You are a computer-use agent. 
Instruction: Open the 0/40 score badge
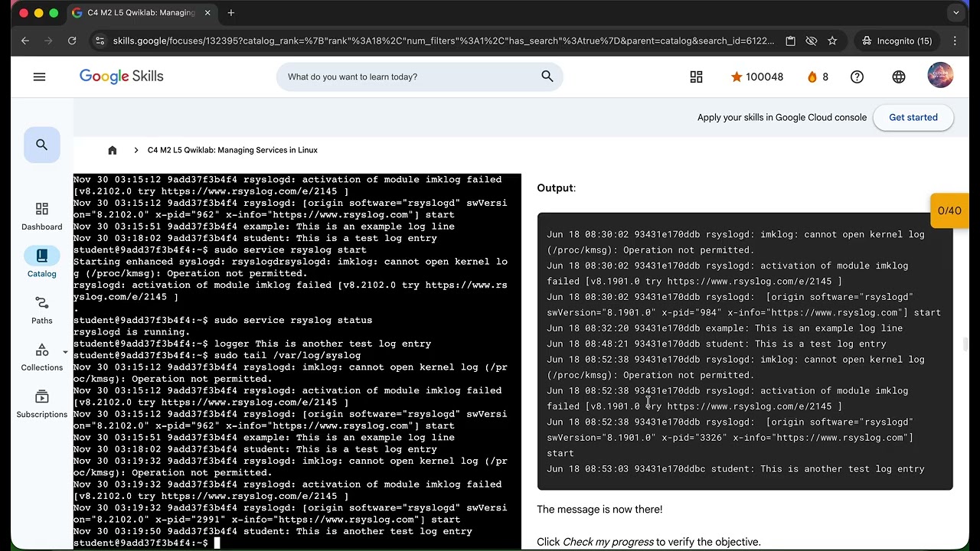pos(949,210)
